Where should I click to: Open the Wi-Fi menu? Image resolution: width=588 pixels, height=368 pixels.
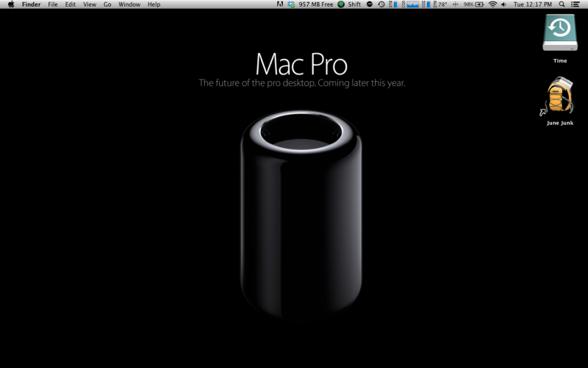coord(492,4)
